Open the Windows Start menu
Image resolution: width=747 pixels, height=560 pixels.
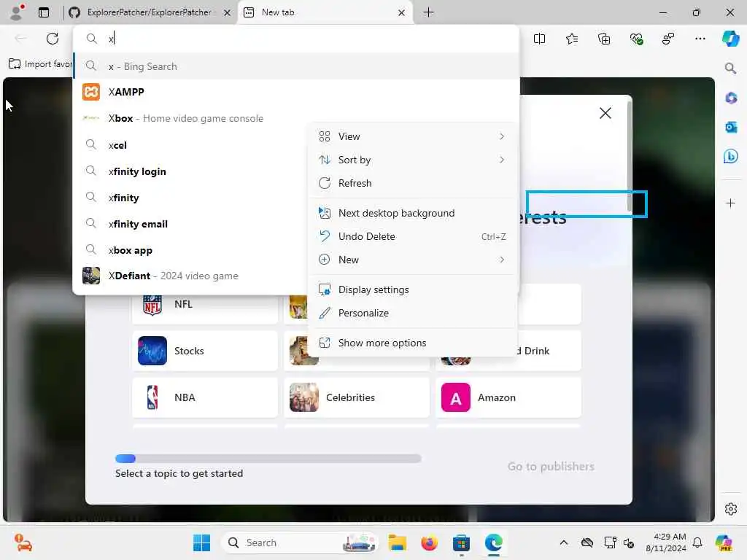pyautogui.click(x=201, y=542)
